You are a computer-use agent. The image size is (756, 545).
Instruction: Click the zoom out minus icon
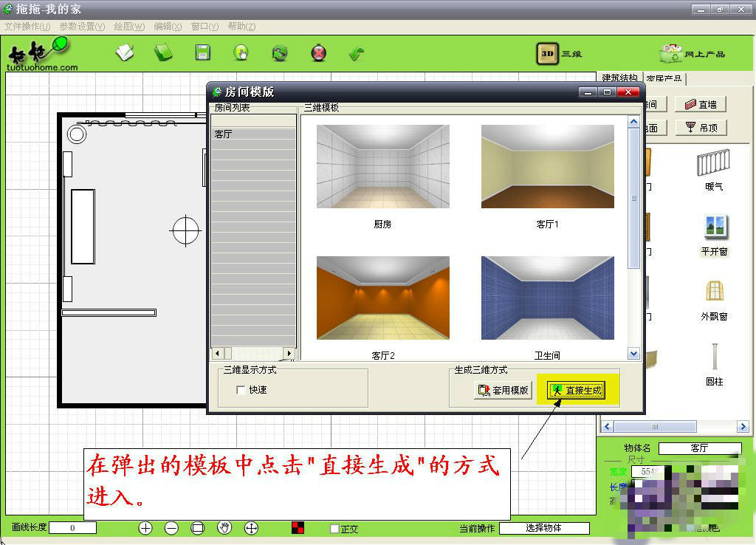171,528
